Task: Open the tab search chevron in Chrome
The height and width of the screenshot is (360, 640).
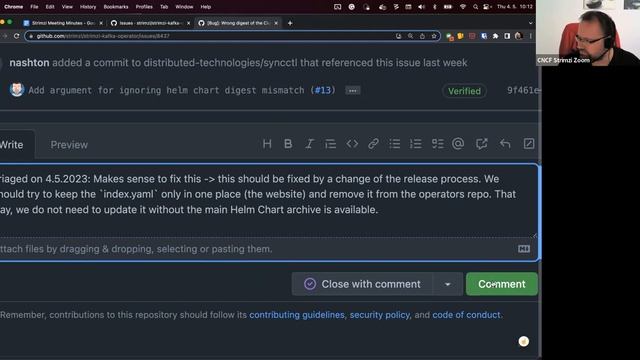Action: [531, 23]
